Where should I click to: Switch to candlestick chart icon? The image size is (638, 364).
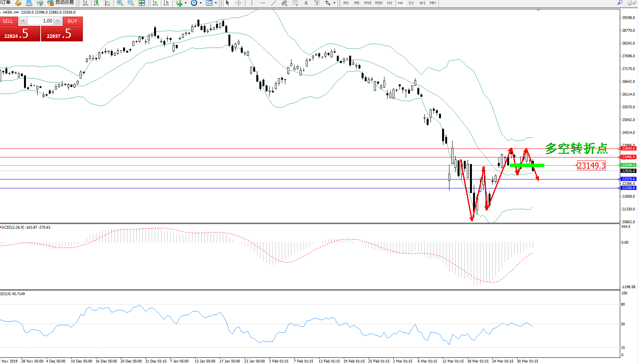96,3
